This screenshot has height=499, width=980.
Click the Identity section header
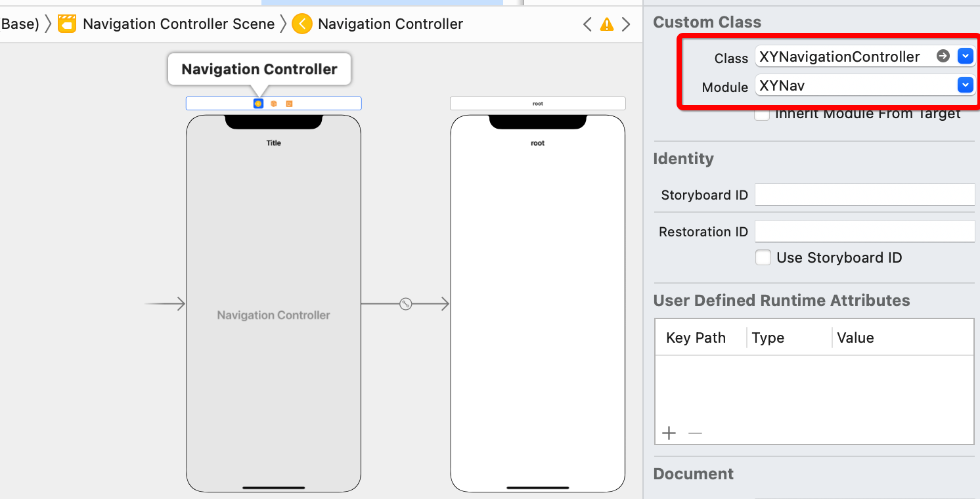click(683, 158)
